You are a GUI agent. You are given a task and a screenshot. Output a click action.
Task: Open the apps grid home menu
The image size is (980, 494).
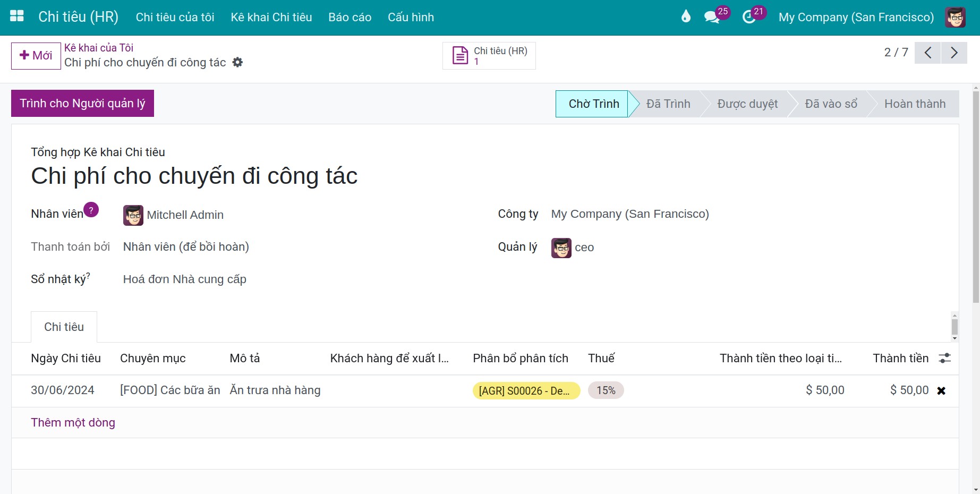click(17, 16)
